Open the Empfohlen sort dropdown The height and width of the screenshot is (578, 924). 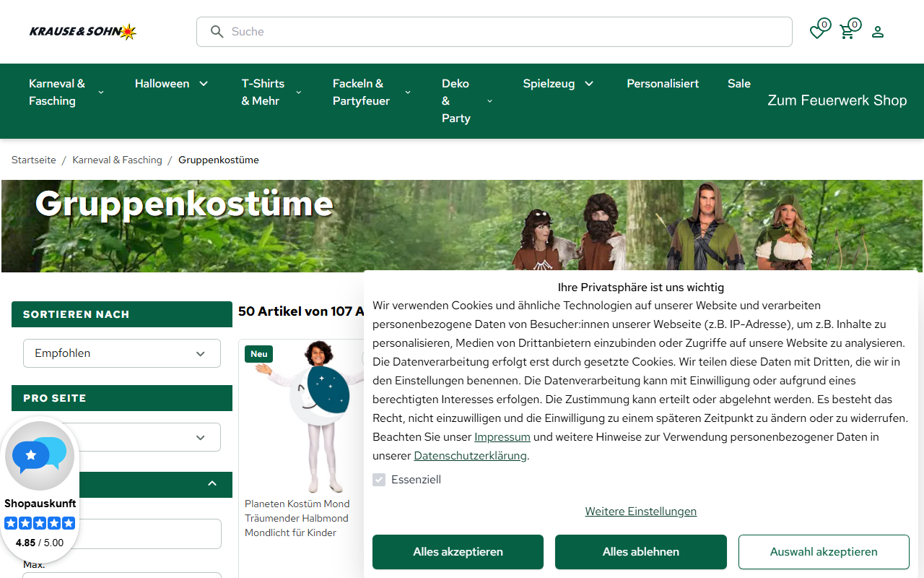point(122,353)
